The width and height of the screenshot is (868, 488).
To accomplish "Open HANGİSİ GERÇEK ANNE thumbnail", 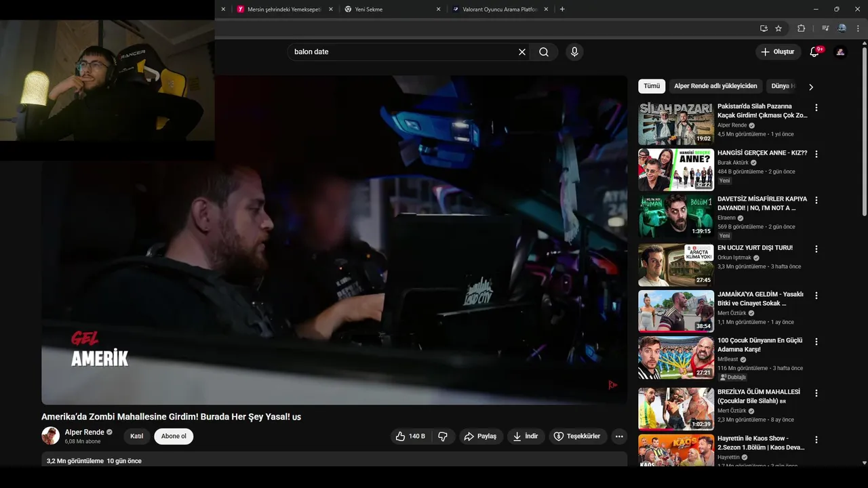I will (x=676, y=170).
